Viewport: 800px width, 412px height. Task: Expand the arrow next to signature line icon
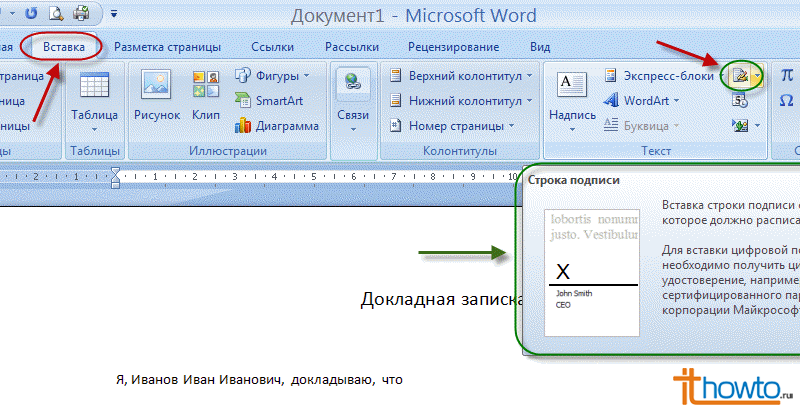point(758,76)
